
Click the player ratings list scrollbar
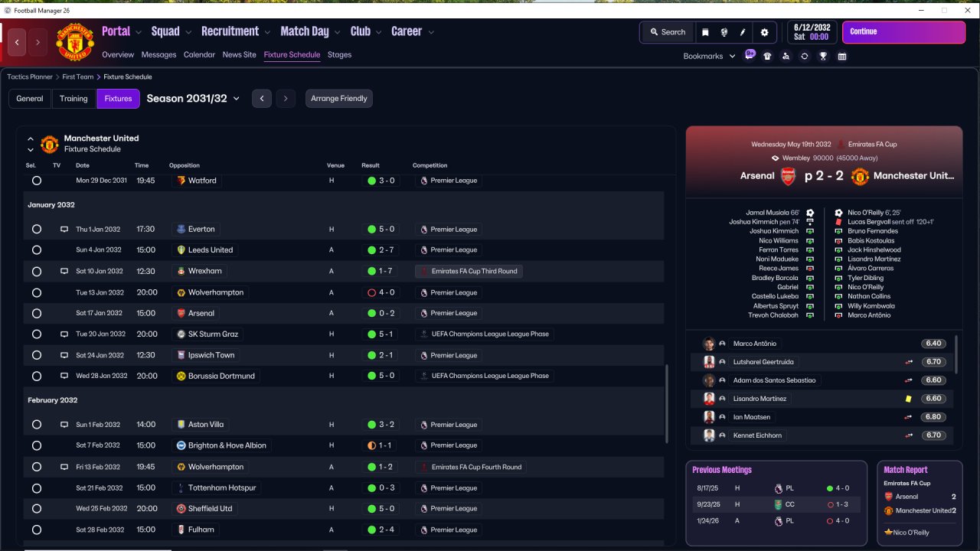[x=956, y=354]
